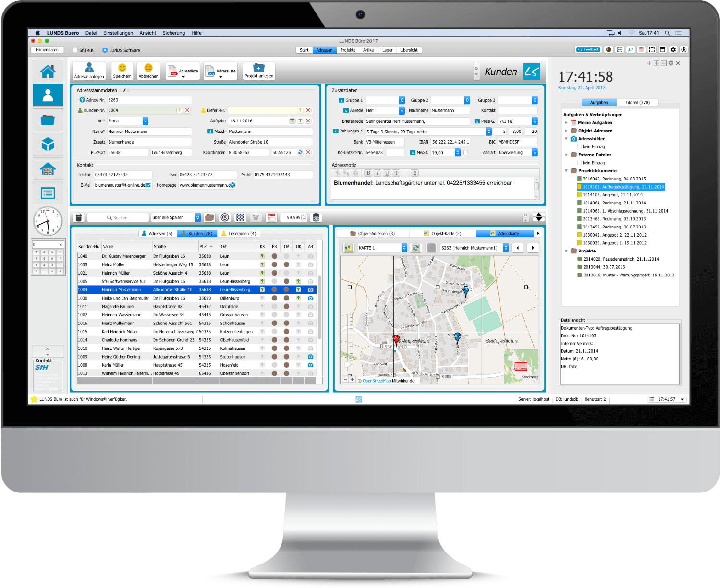Click the target bullseye icon
This screenshot has height=588, width=720.
(x=225, y=217)
